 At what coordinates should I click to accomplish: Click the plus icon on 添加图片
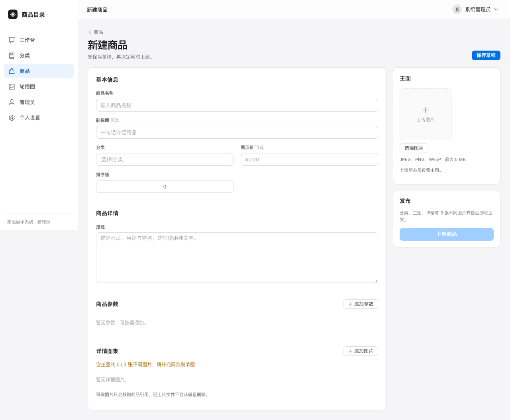click(x=350, y=351)
